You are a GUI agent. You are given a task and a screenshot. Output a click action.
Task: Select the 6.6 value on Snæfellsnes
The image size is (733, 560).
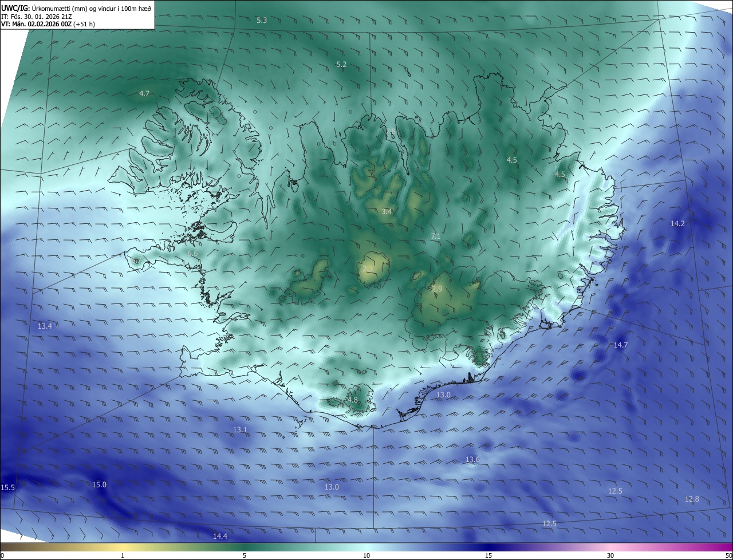click(192, 253)
